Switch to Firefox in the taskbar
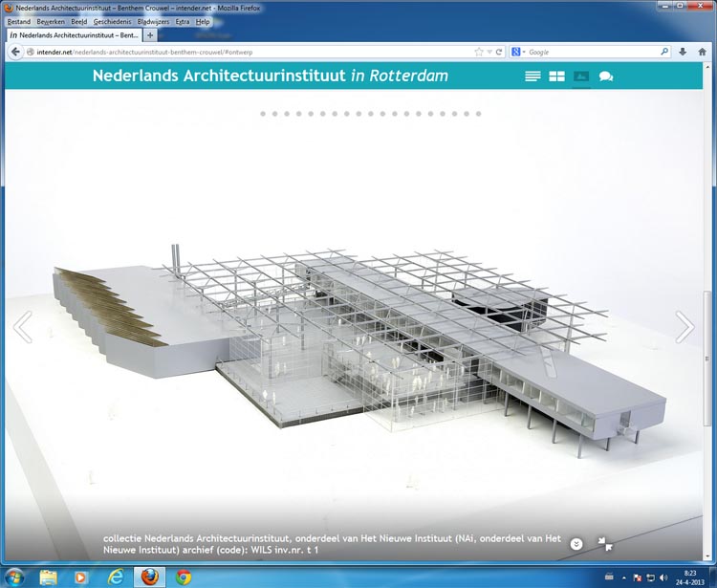This screenshot has width=717, height=588. (149, 577)
